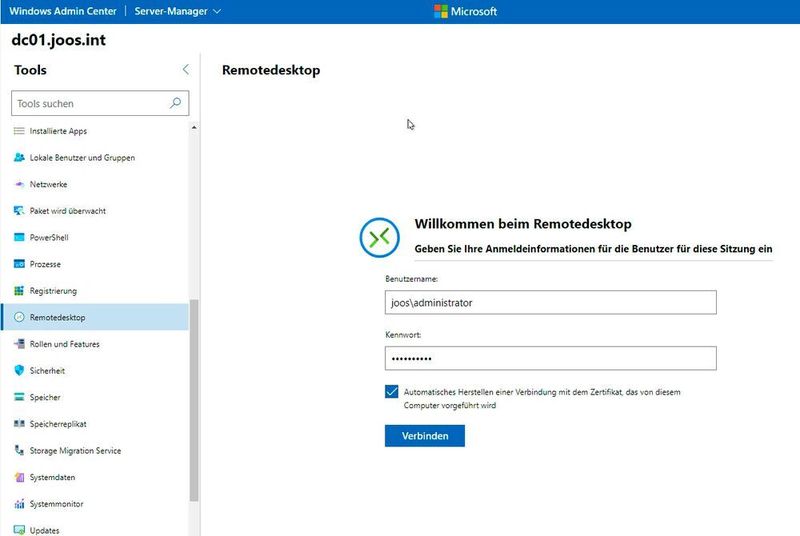The height and width of the screenshot is (536, 800).
Task: Click the dc01.joos.int server title
Action: (x=59, y=40)
